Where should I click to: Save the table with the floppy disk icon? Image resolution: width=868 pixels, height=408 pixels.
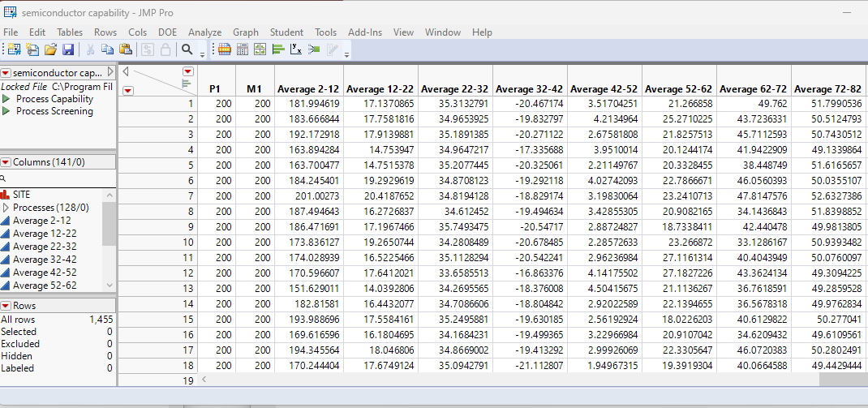[x=68, y=49]
